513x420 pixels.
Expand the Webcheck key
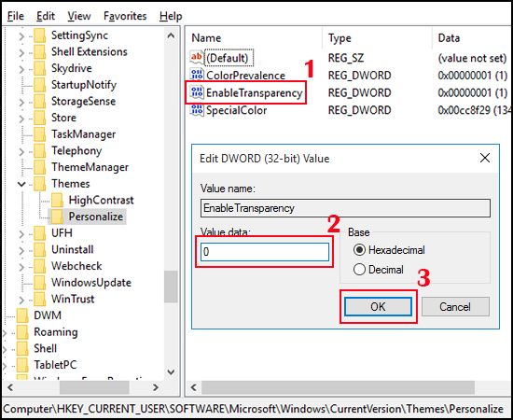coord(21,267)
